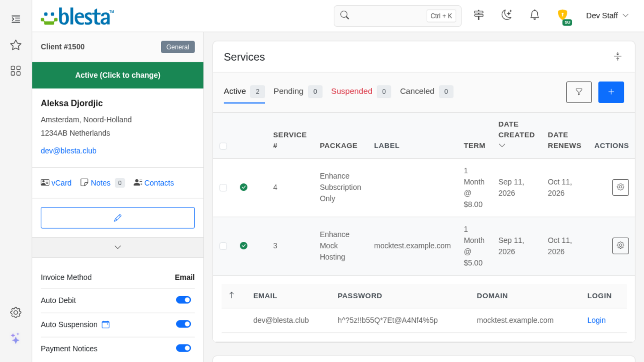
Task: Open actions gear for service 4
Action: (x=621, y=187)
